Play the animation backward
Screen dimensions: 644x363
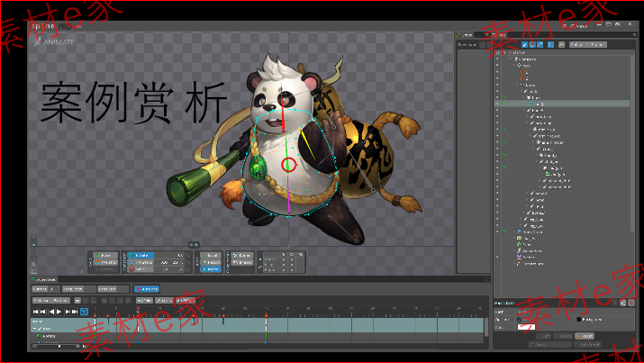(x=51, y=312)
